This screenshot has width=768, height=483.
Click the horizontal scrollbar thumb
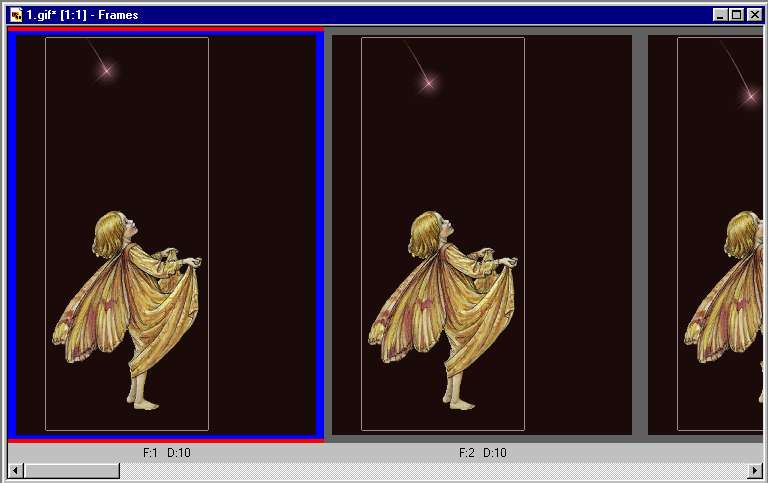[72, 471]
